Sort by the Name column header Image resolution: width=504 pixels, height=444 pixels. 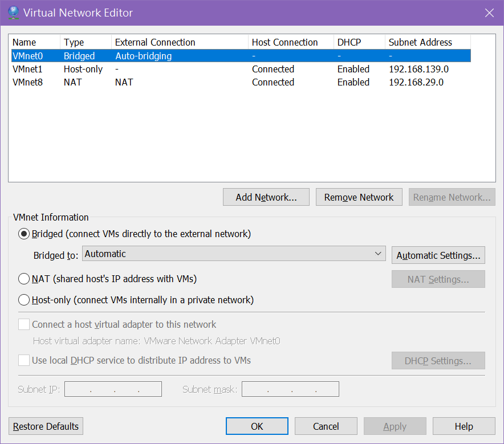coord(35,42)
